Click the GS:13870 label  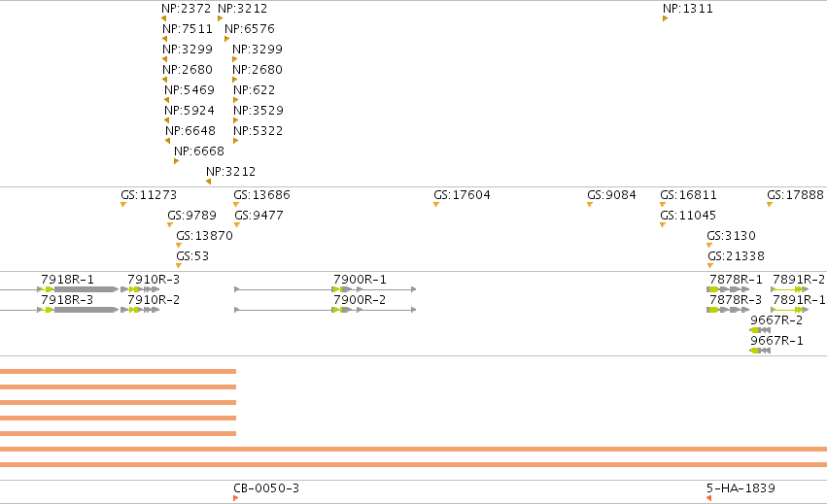click(205, 236)
